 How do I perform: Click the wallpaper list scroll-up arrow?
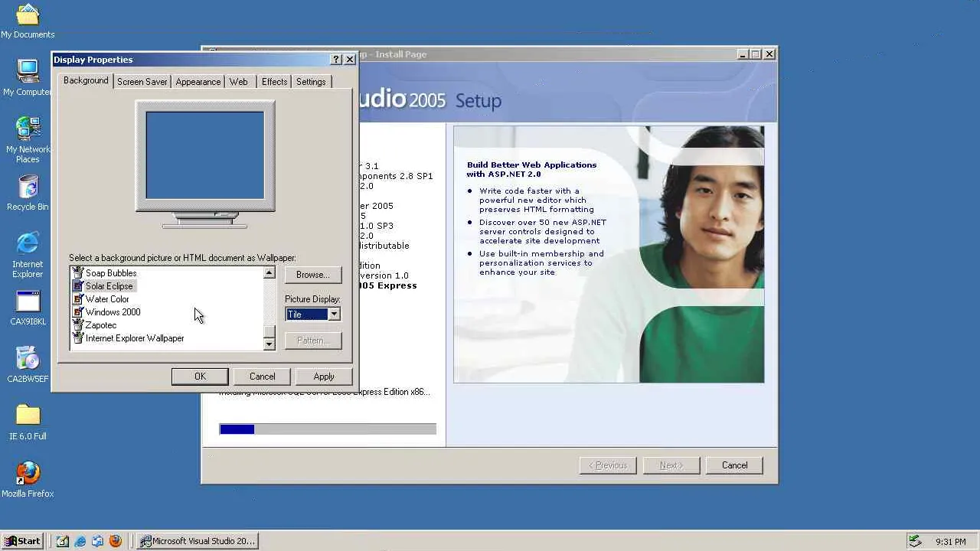269,273
